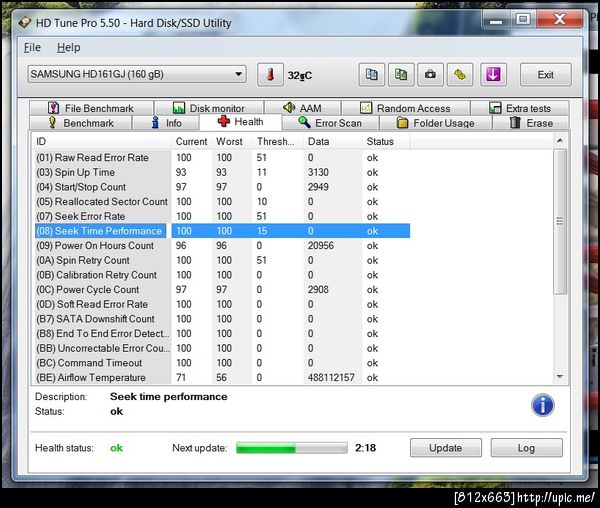Select the (B7) SATA Downshift Count row
The image size is (600, 508).
pos(222,319)
